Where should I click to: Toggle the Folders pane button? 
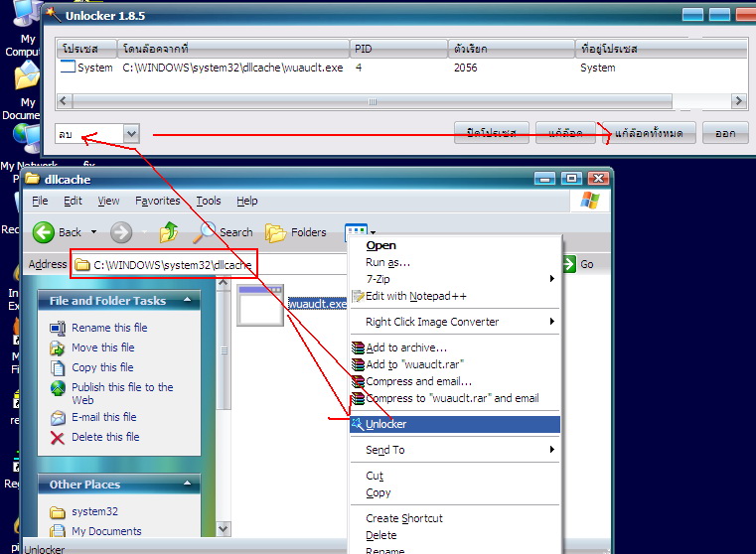point(296,232)
